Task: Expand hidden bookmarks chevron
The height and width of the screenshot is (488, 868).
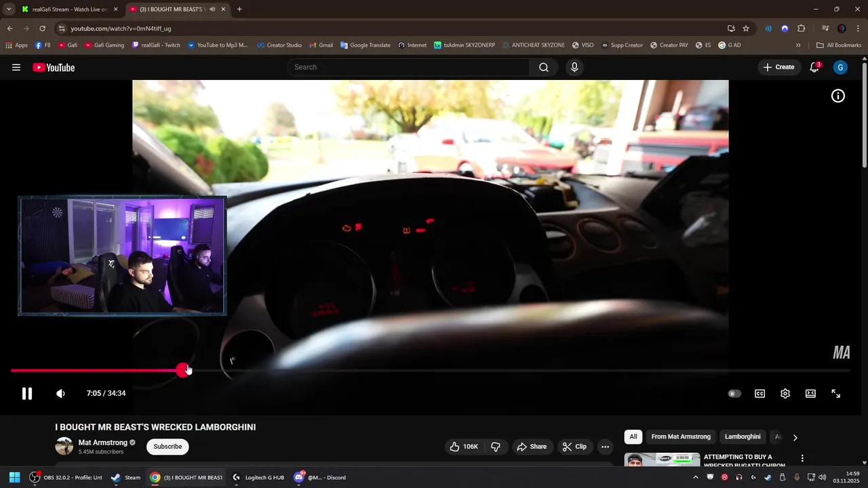Action: coord(798,45)
